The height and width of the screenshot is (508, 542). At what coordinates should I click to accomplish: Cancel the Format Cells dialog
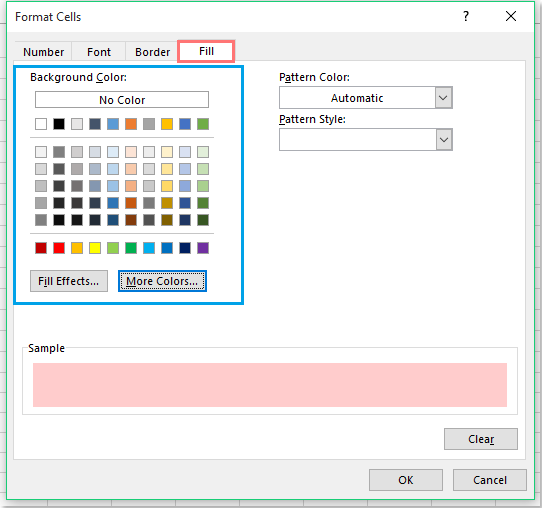[490, 480]
